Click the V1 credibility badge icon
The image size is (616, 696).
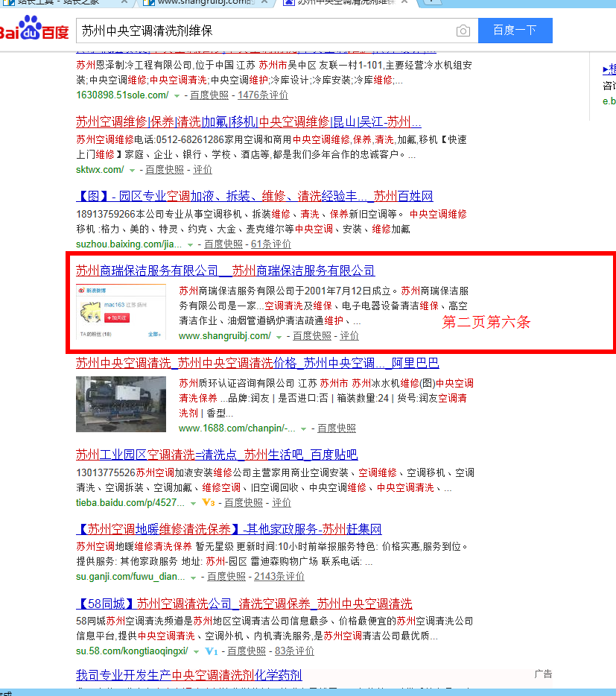(x=212, y=651)
